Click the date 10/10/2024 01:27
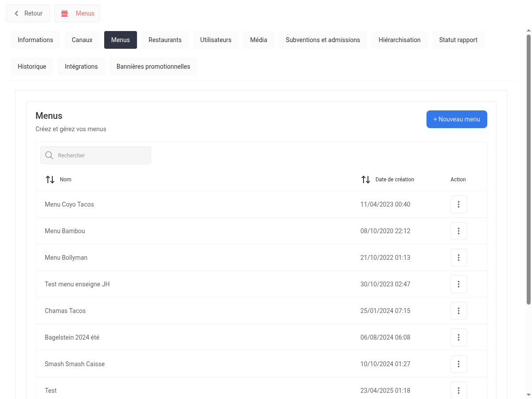 [385, 364]
